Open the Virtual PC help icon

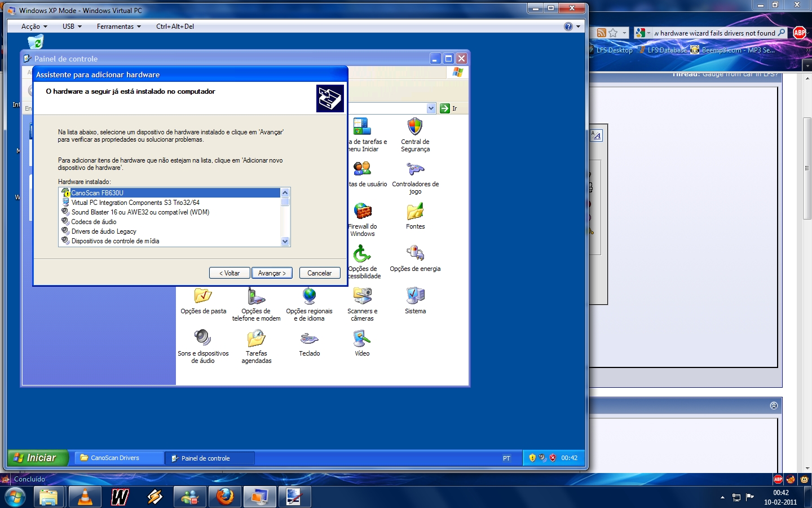pyautogui.click(x=568, y=27)
